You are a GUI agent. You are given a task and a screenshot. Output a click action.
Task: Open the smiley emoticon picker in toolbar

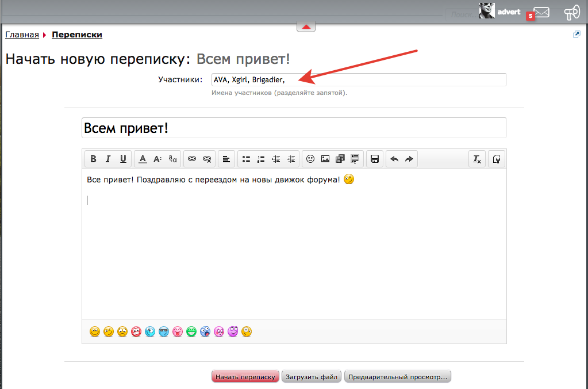tap(310, 159)
